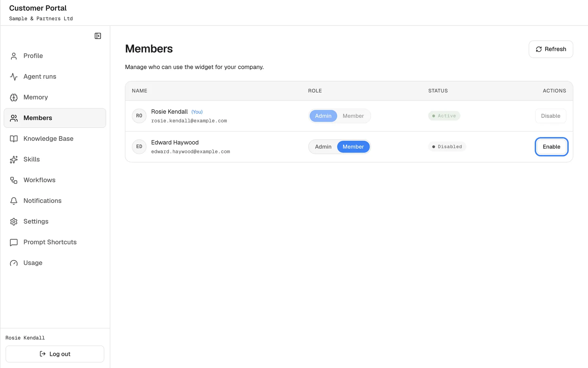This screenshot has height=368, width=588.
Task: Collapse the sidebar panel icon
Action: point(98,36)
